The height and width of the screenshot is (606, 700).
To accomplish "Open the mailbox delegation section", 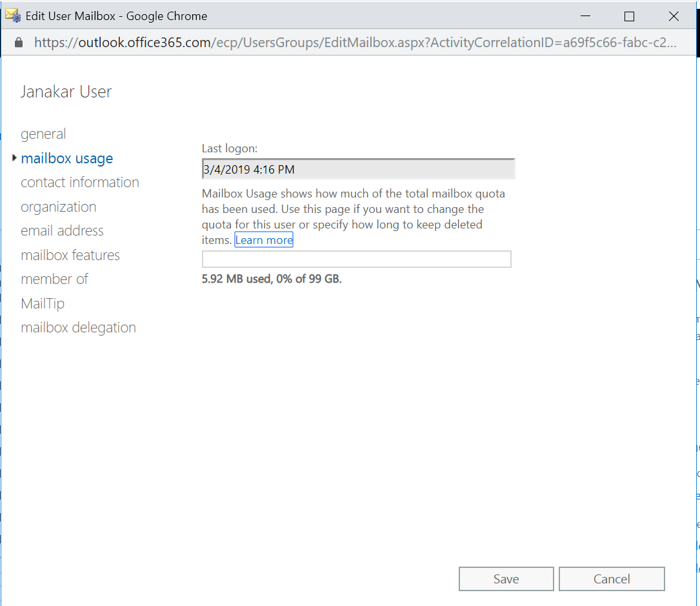I will 78,328.
